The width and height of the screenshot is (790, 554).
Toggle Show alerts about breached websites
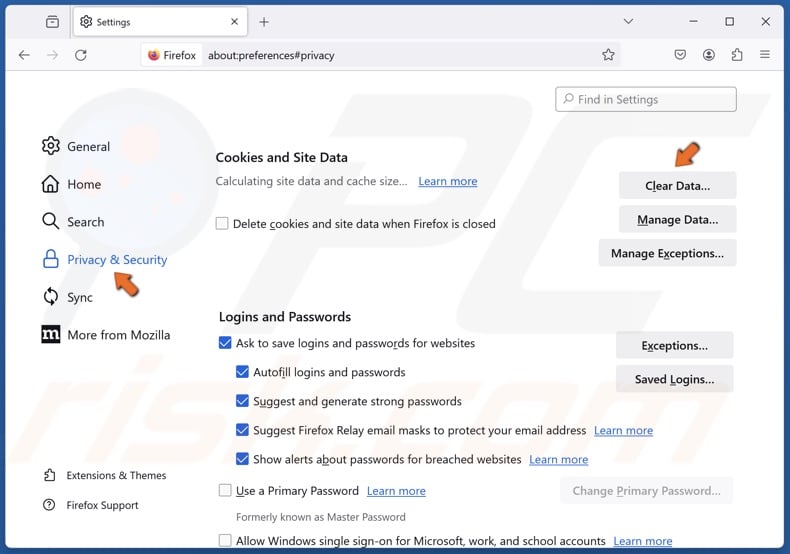pos(242,459)
